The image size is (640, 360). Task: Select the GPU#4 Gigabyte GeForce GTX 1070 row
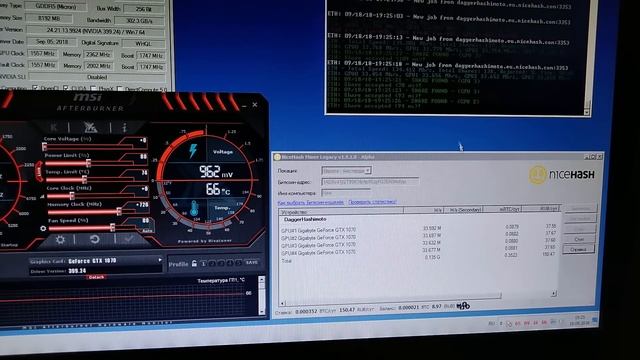418,251
